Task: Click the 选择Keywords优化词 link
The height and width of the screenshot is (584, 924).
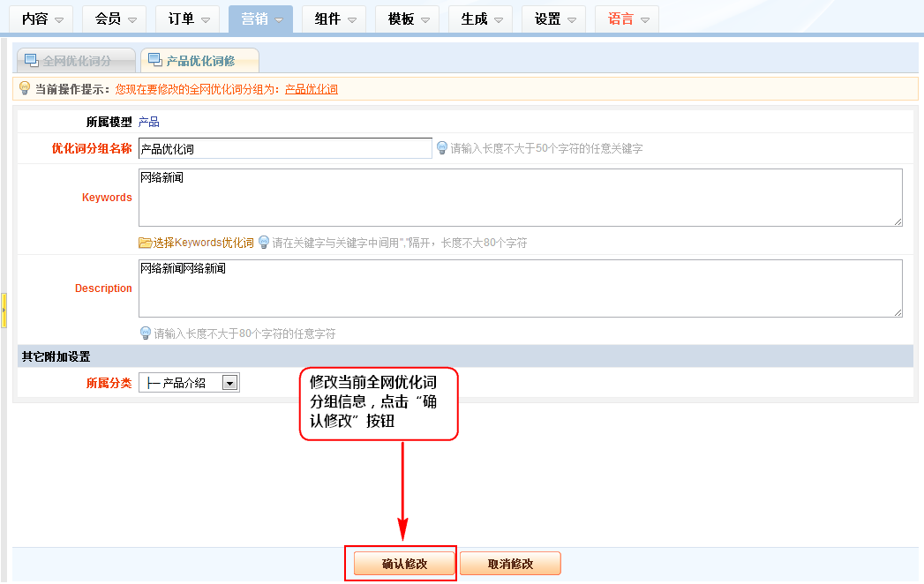Action: [x=203, y=243]
